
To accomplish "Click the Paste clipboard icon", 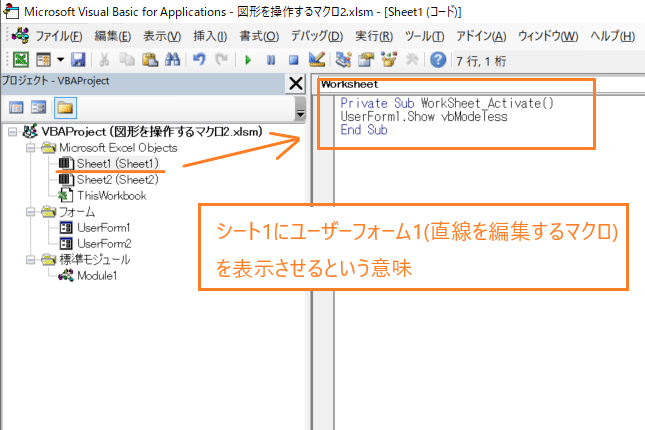I will [150, 60].
